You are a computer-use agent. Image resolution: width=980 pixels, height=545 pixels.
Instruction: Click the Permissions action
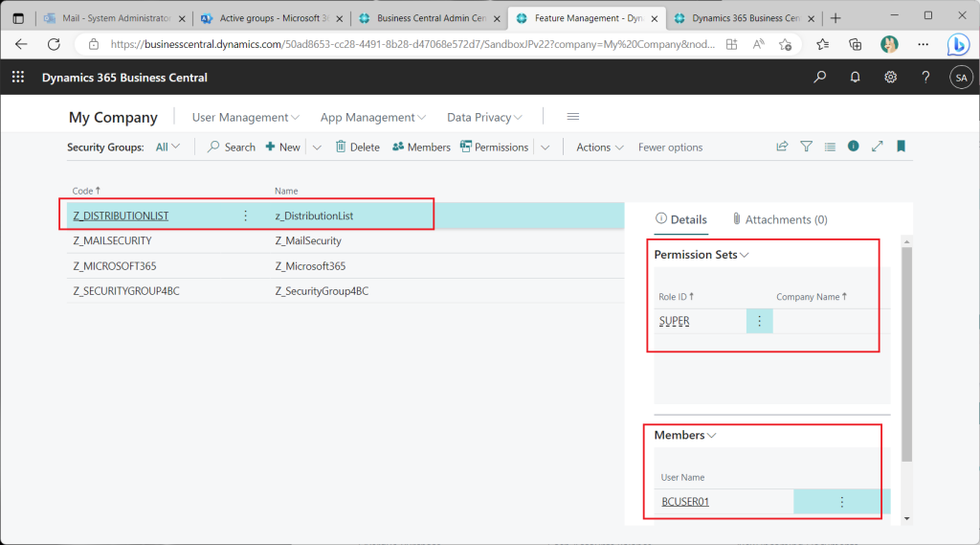[495, 148]
